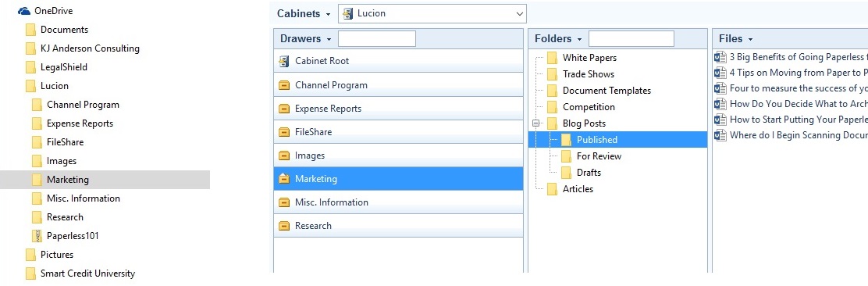Click Research folder icon in OneDrive tree
868x286 pixels.
tap(37, 217)
